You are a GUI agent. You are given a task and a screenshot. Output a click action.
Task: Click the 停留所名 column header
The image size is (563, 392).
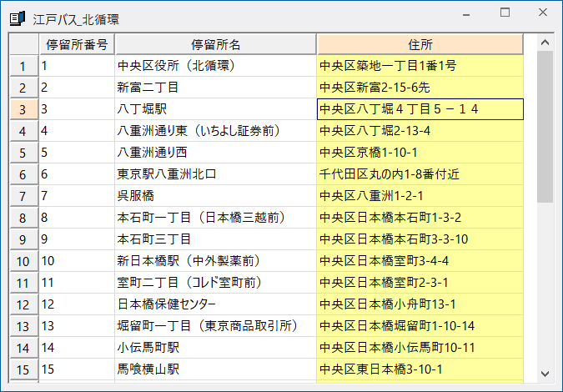[x=215, y=43]
